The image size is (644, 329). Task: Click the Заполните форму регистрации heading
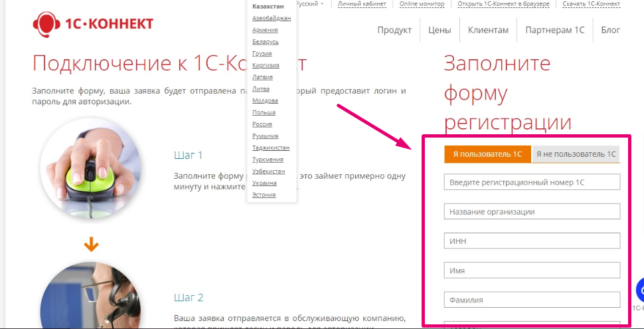pyautogui.click(x=508, y=93)
